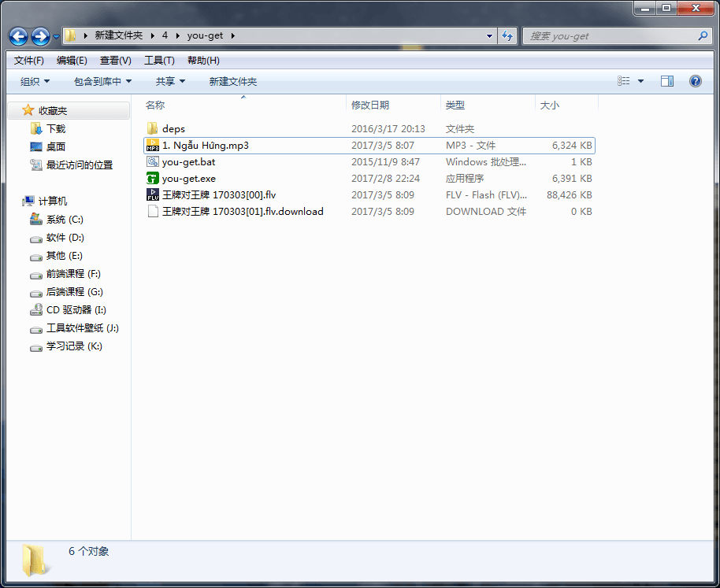Click the Back navigation arrow button
The image size is (720, 588).
pyautogui.click(x=19, y=36)
